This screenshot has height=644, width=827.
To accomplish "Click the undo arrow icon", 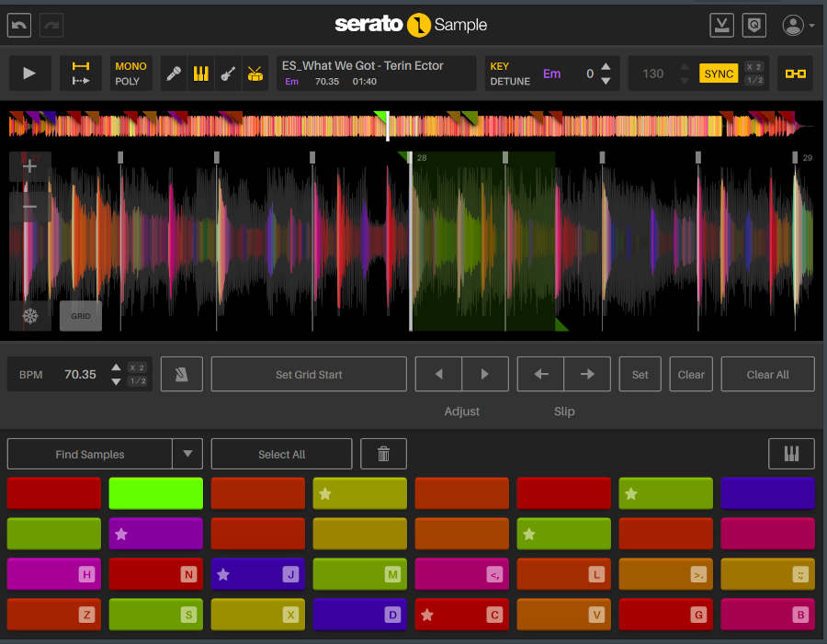I will coord(19,25).
